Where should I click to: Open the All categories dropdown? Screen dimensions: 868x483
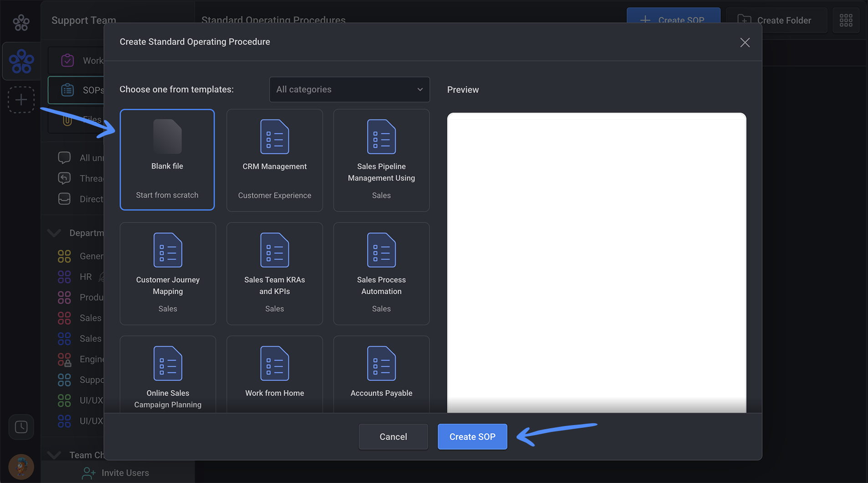[x=349, y=89]
